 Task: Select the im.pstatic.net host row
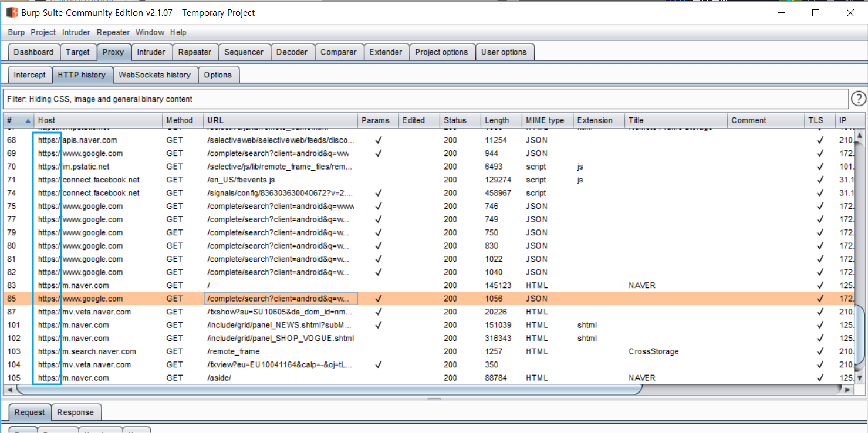tap(428, 167)
